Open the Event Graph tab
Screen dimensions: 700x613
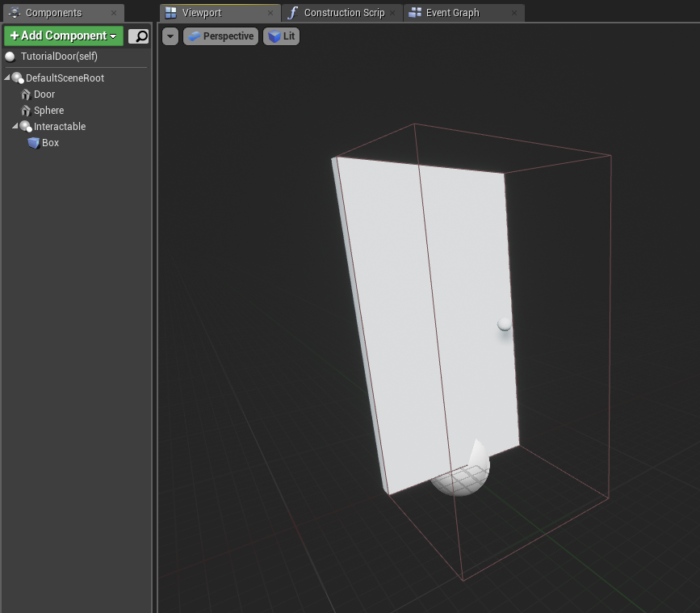click(464, 13)
